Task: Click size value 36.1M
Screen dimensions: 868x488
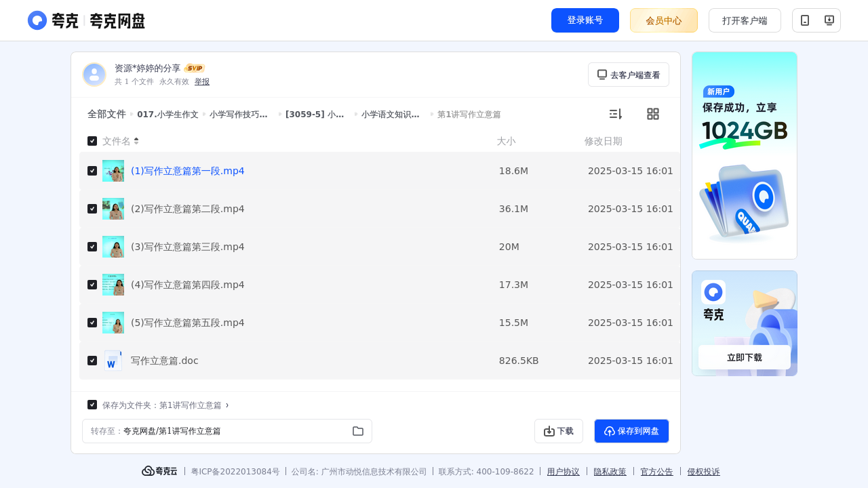Action: tap(513, 209)
